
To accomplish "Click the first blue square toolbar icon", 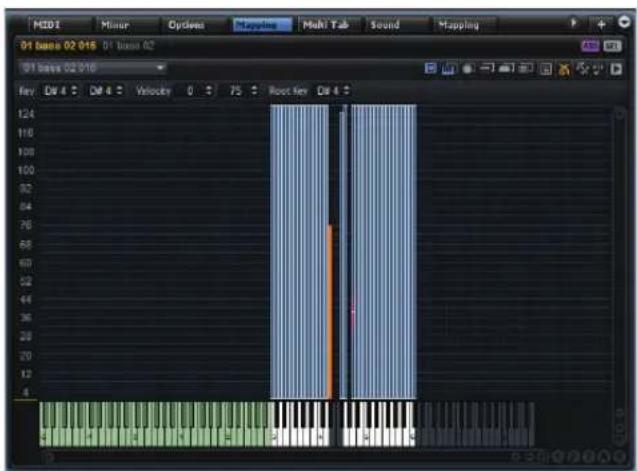I will pyautogui.click(x=430, y=68).
